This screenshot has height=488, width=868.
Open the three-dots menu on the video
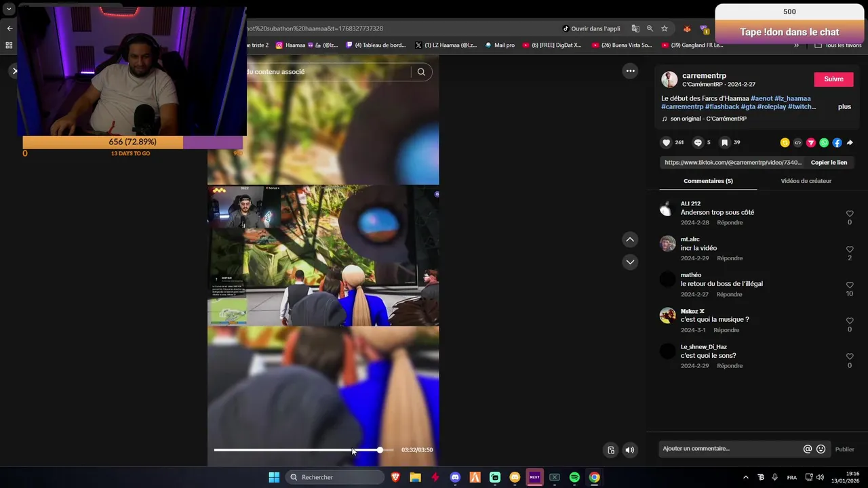[630, 70]
